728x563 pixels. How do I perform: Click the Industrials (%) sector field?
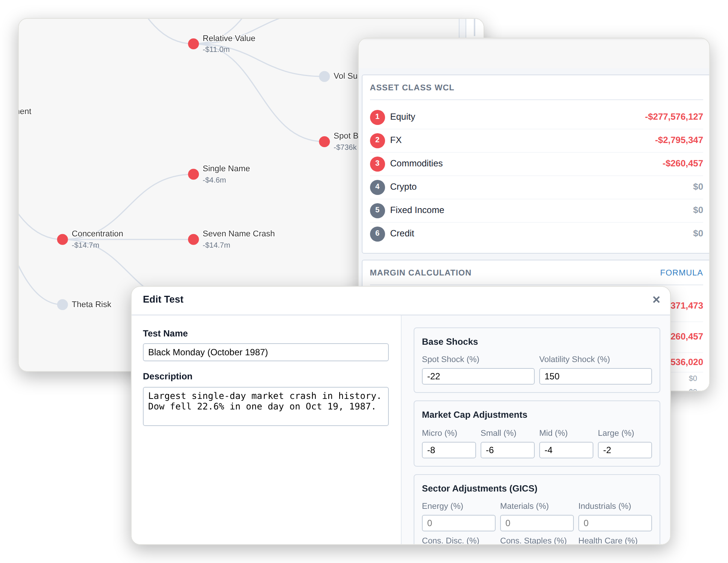(x=615, y=523)
